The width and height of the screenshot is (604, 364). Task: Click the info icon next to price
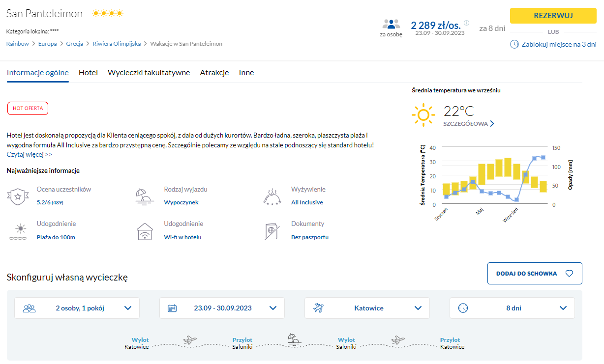pyautogui.click(x=466, y=23)
